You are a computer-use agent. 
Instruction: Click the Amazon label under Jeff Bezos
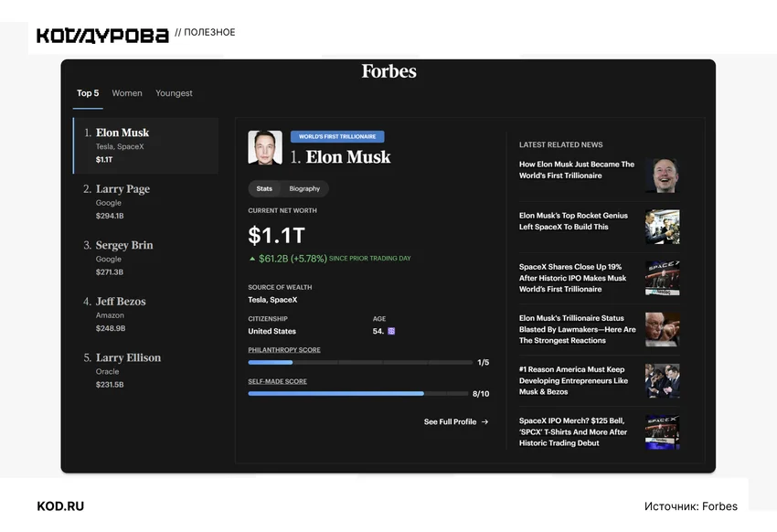point(110,315)
